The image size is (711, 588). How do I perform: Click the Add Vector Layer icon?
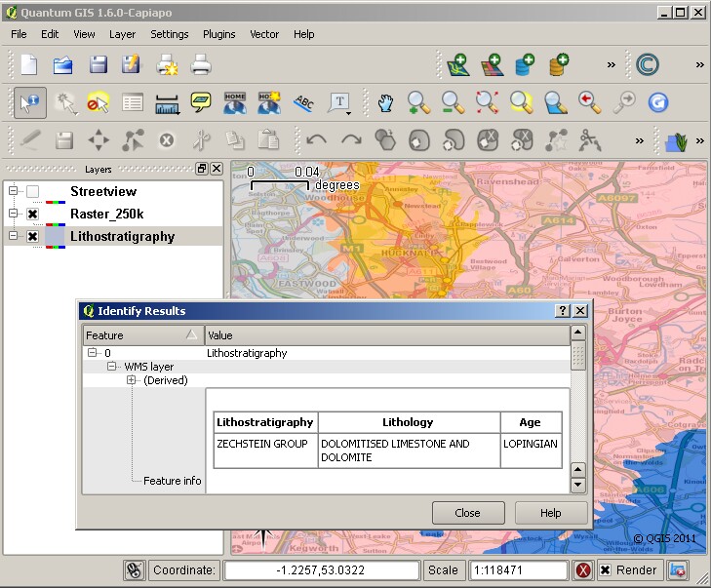457,64
